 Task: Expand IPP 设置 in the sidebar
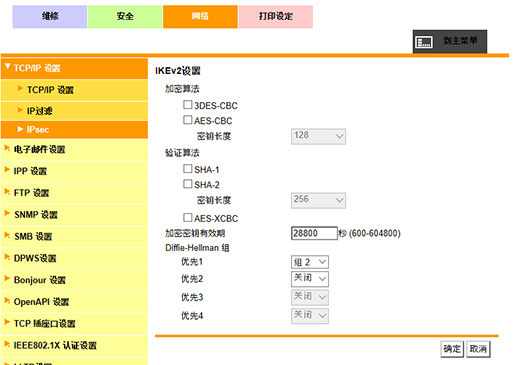pyautogui.click(x=74, y=171)
